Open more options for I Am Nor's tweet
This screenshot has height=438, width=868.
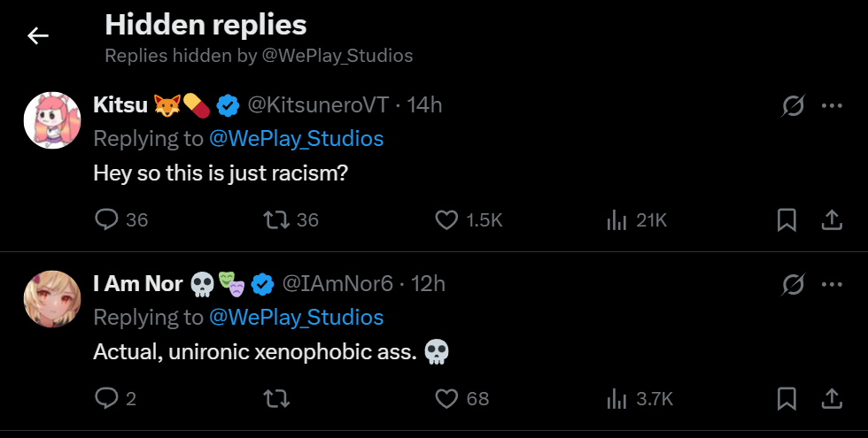(x=832, y=284)
